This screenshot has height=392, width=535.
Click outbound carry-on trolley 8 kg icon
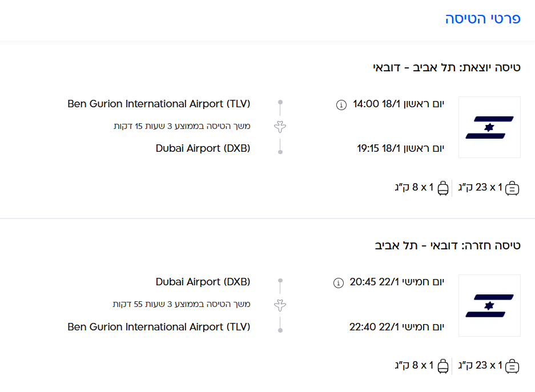click(443, 188)
